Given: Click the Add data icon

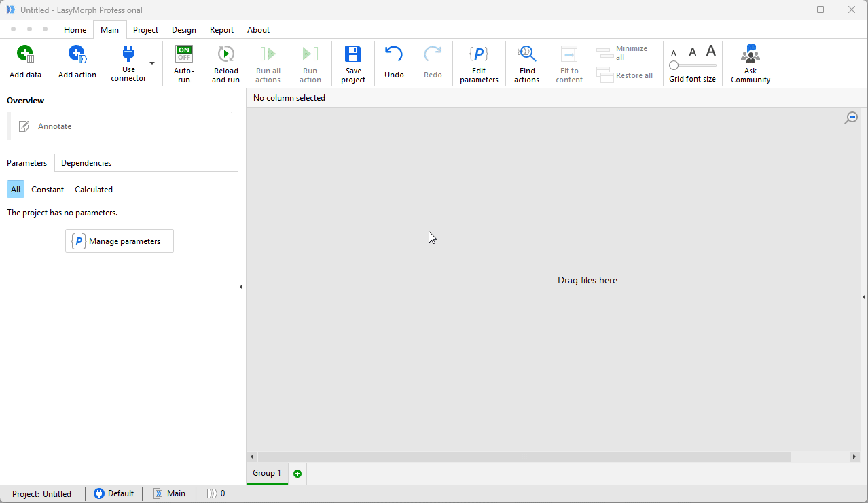Looking at the screenshot, I should (x=25, y=54).
